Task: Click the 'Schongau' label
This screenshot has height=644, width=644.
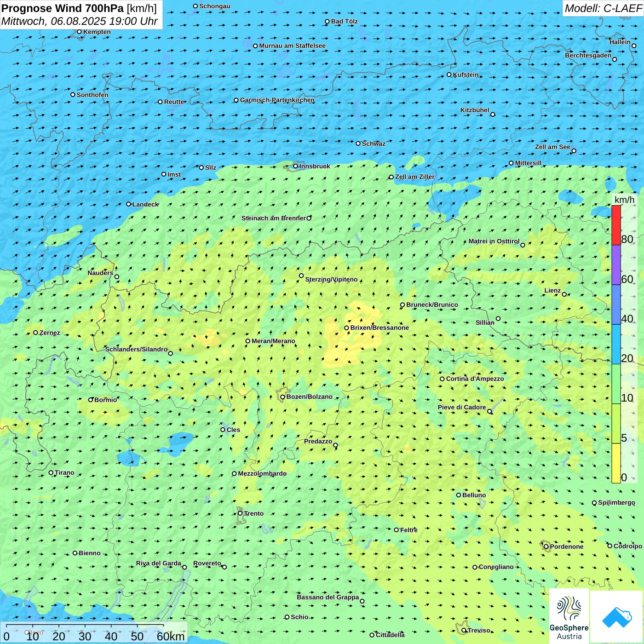Action: tap(215, 6)
